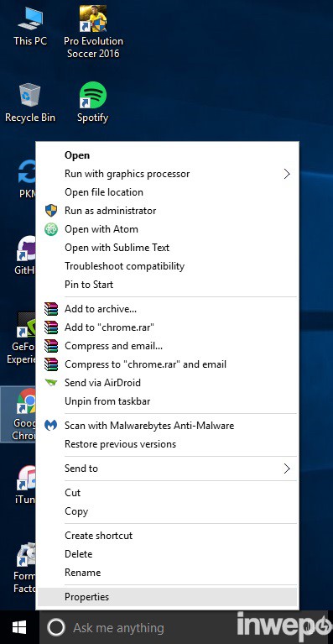The image size is (333, 644).
Task: Choose Open with Sublime Text
Action: [x=167, y=248]
